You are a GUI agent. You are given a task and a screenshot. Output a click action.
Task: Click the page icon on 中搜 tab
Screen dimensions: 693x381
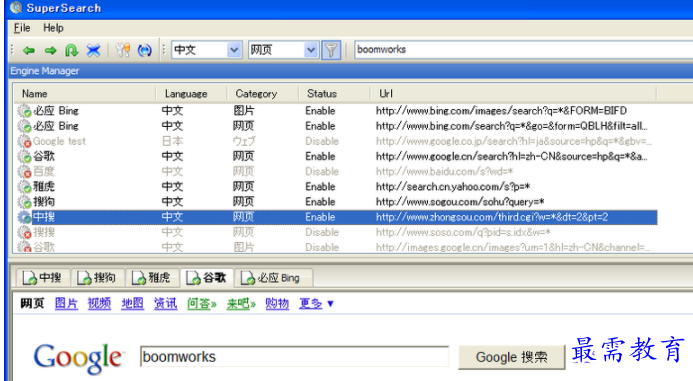click(30, 278)
